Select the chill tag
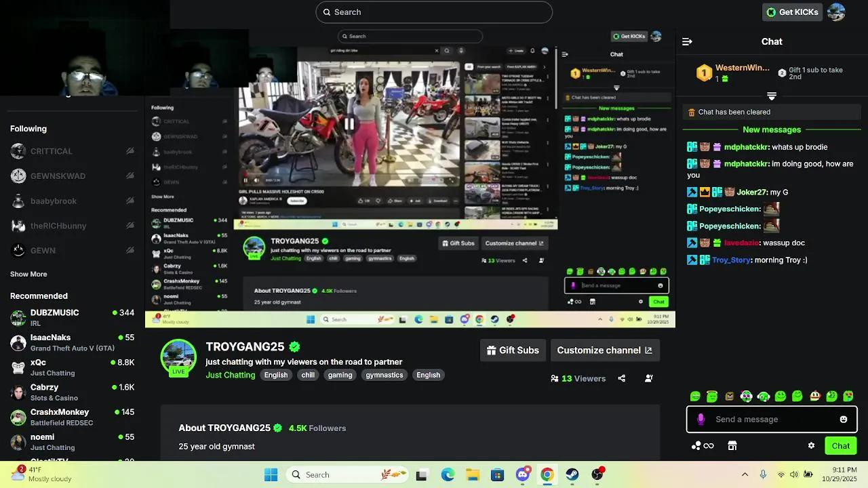 pos(308,375)
